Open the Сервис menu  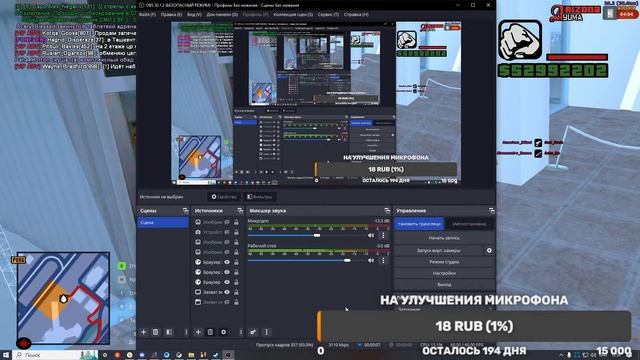pyautogui.click(x=328, y=14)
